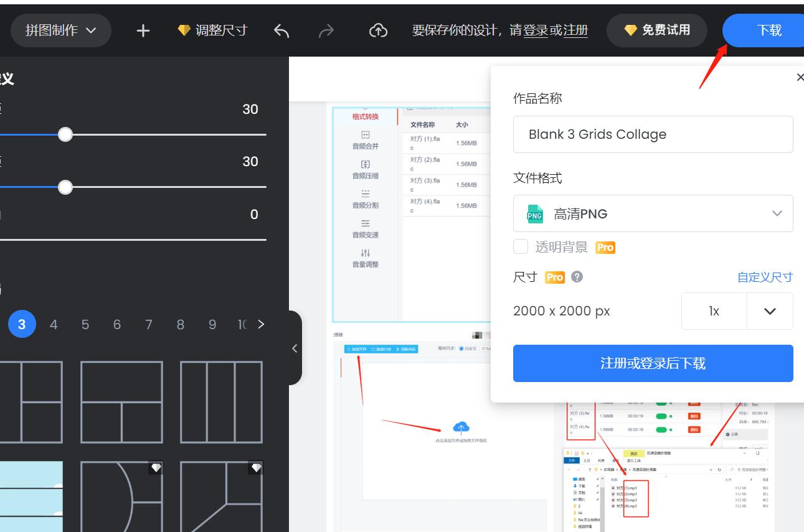Open the 拼图制作 dropdown menu
Viewport: 804px width, 532px height.
point(60,30)
